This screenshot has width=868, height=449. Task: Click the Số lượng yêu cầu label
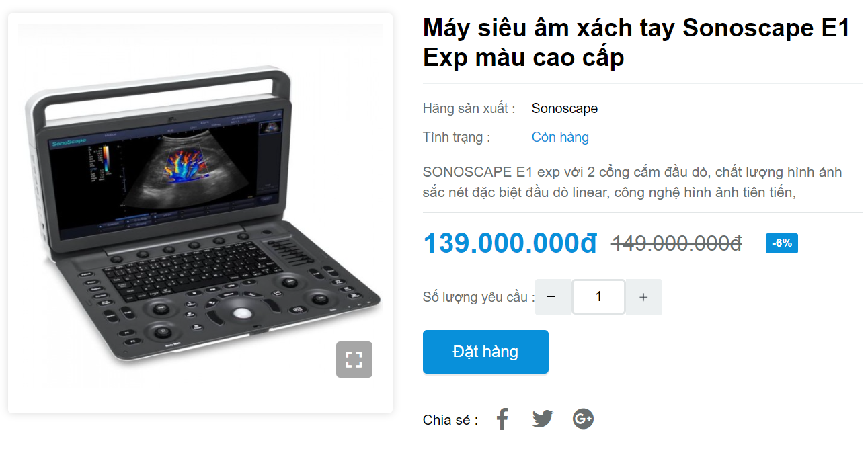(479, 297)
